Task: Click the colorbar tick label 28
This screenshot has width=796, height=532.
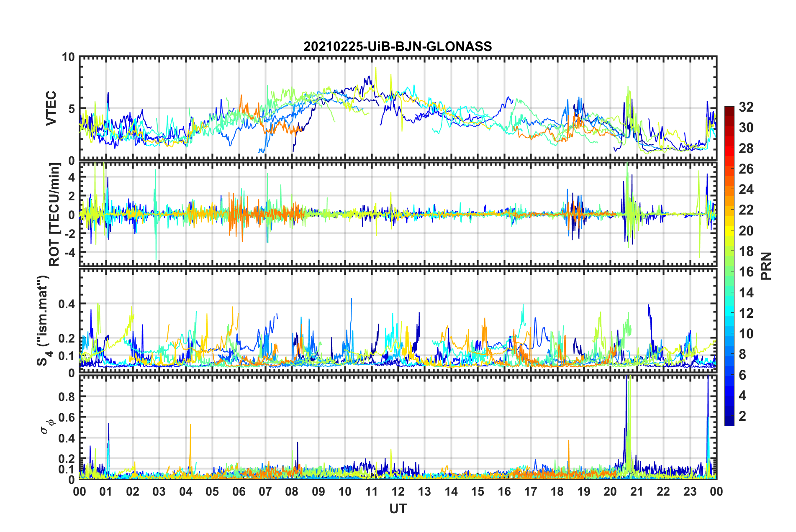Action: pos(746,148)
